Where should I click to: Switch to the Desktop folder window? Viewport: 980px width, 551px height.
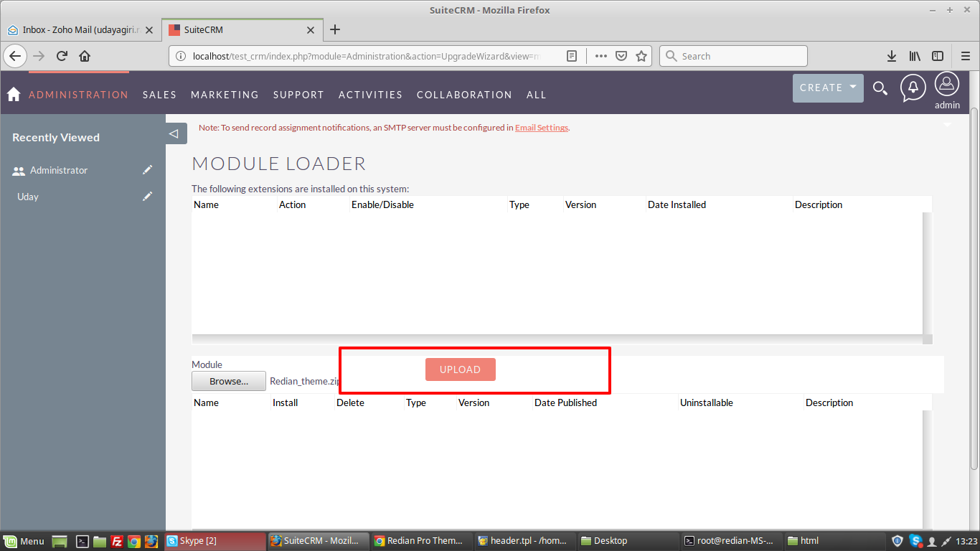pos(628,542)
